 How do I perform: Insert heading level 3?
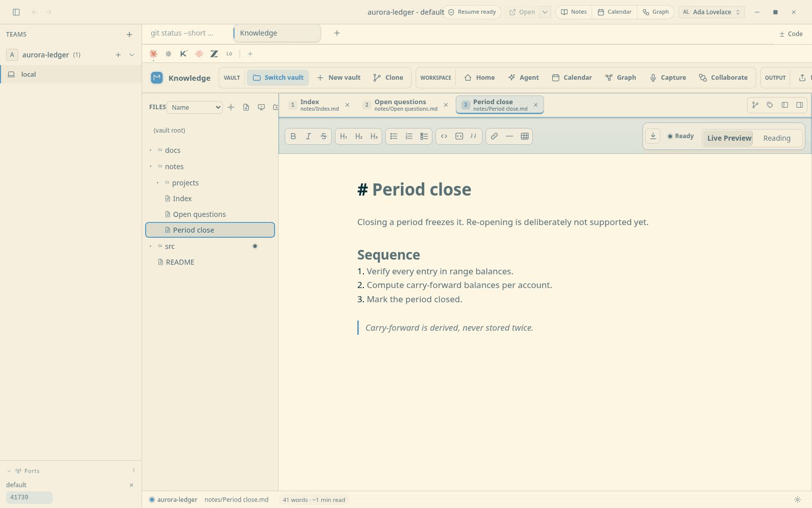coord(374,136)
